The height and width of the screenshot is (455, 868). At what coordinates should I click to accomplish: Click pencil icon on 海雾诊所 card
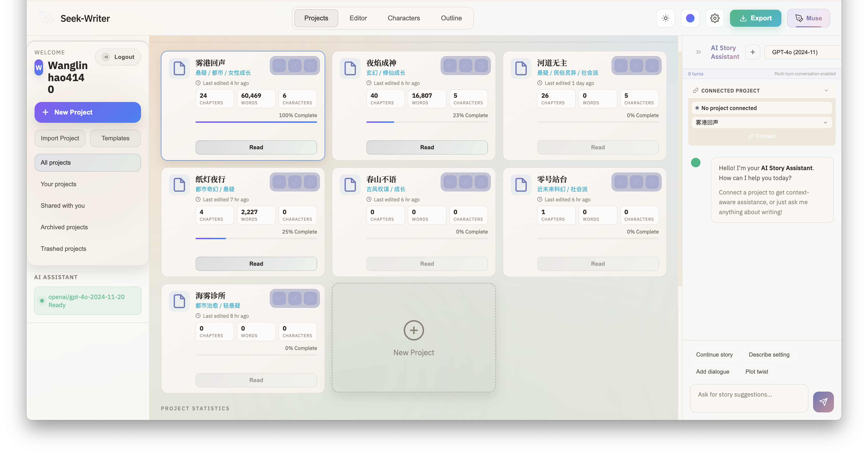click(x=295, y=299)
